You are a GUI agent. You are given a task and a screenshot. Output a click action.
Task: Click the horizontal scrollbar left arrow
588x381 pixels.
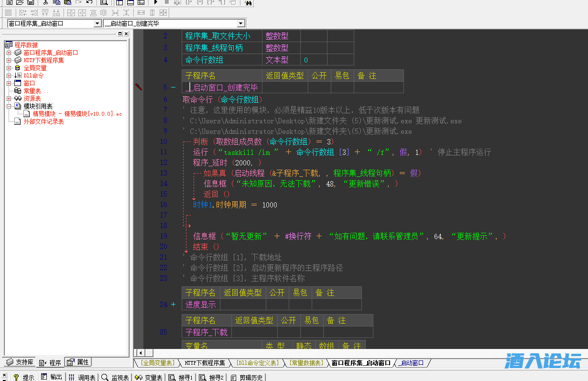[x=138, y=353]
